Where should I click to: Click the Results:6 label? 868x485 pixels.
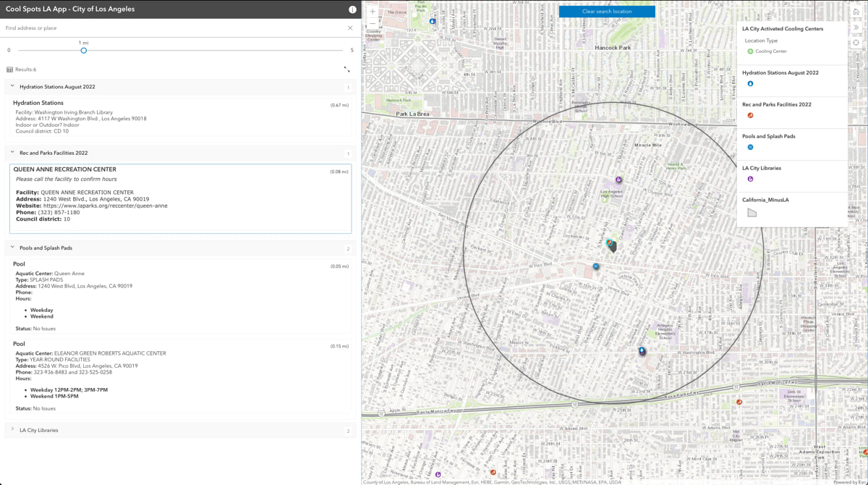[x=25, y=69]
